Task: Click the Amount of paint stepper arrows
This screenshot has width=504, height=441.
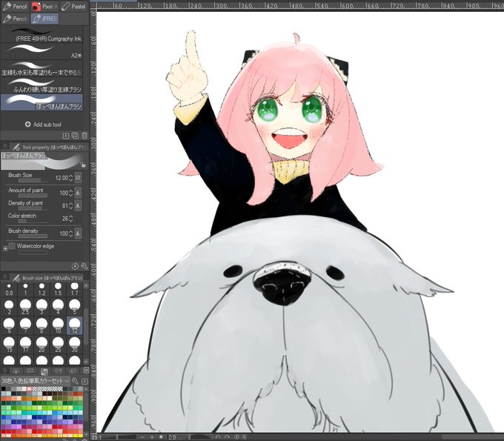Action: [71, 193]
